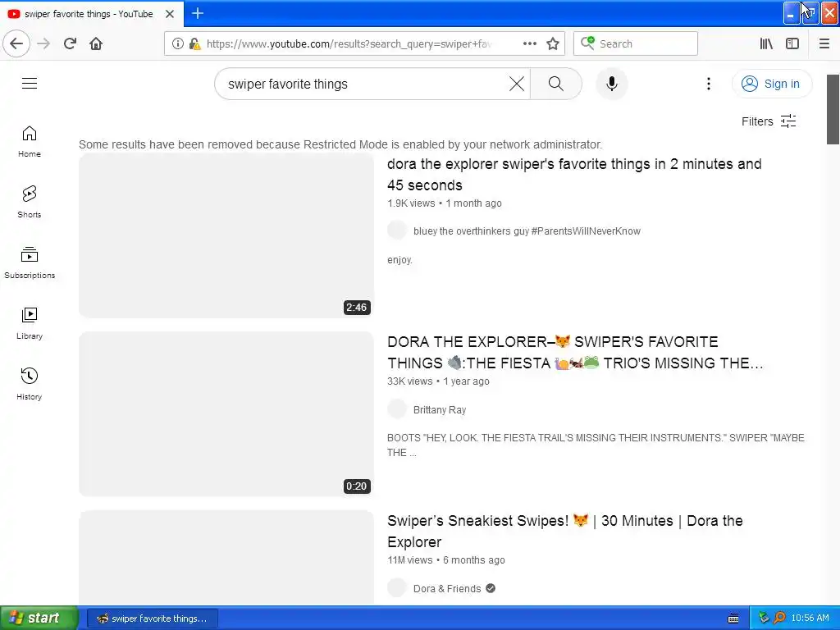Select swiper favorite things taskbar button
This screenshot has height=630, width=840.
coord(152,619)
